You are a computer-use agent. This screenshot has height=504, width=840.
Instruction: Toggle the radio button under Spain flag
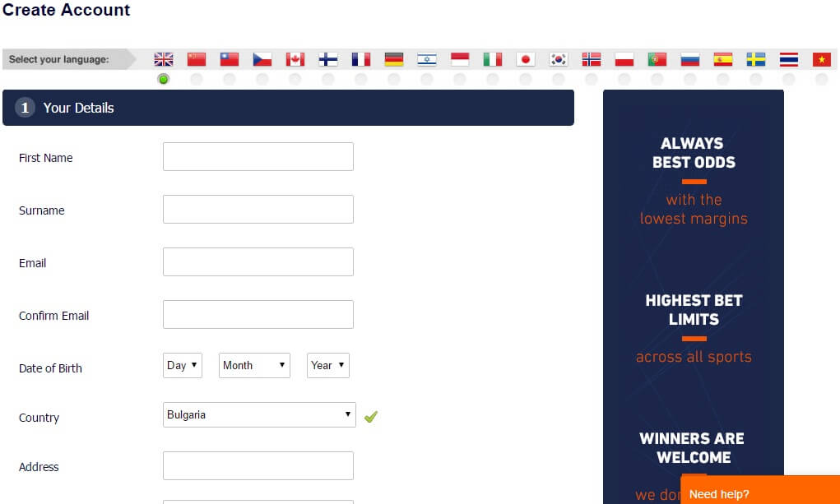[x=722, y=79]
